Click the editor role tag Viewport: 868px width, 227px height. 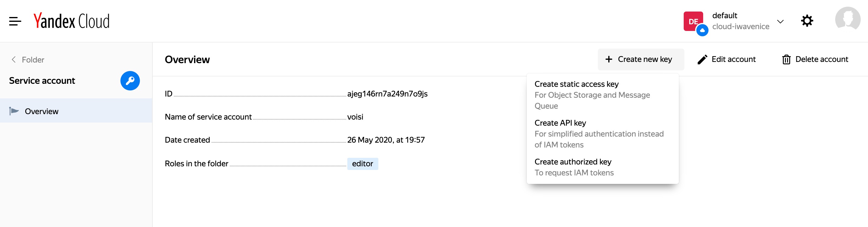click(x=363, y=164)
